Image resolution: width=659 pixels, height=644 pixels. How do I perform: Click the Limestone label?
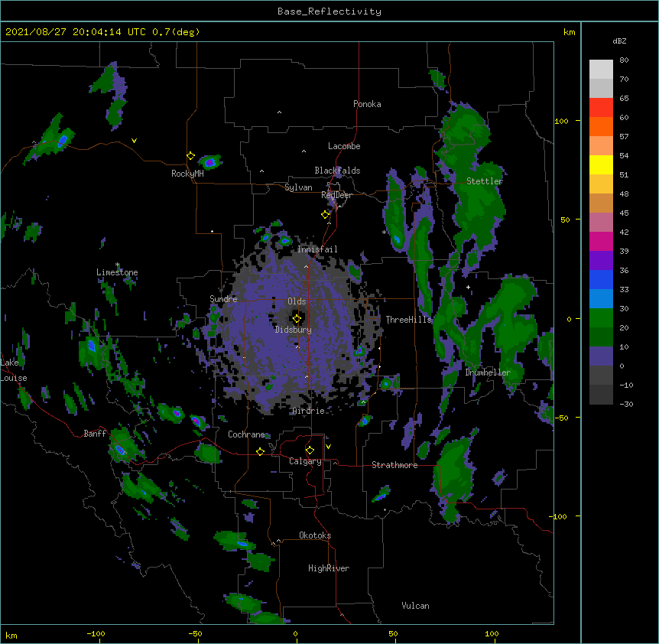pyautogui.click(x=117, y=272)
